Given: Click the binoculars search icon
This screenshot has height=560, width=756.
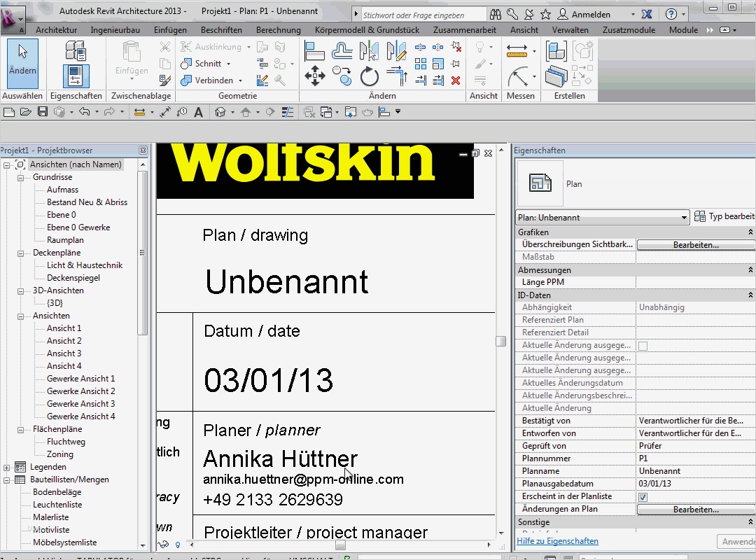Looking at the screenshot, I should point(495,15).
